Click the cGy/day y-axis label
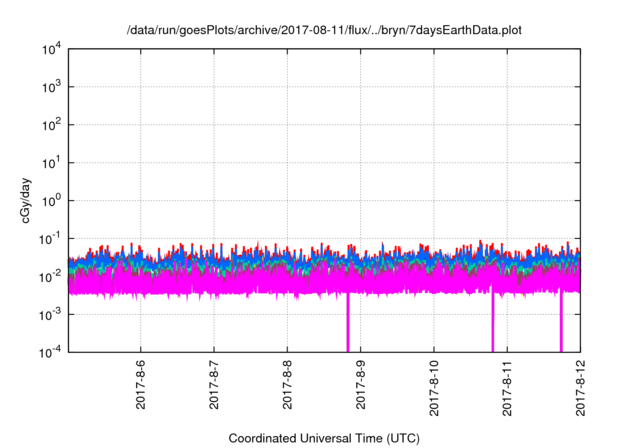640x448 pixels. [26, 200]
